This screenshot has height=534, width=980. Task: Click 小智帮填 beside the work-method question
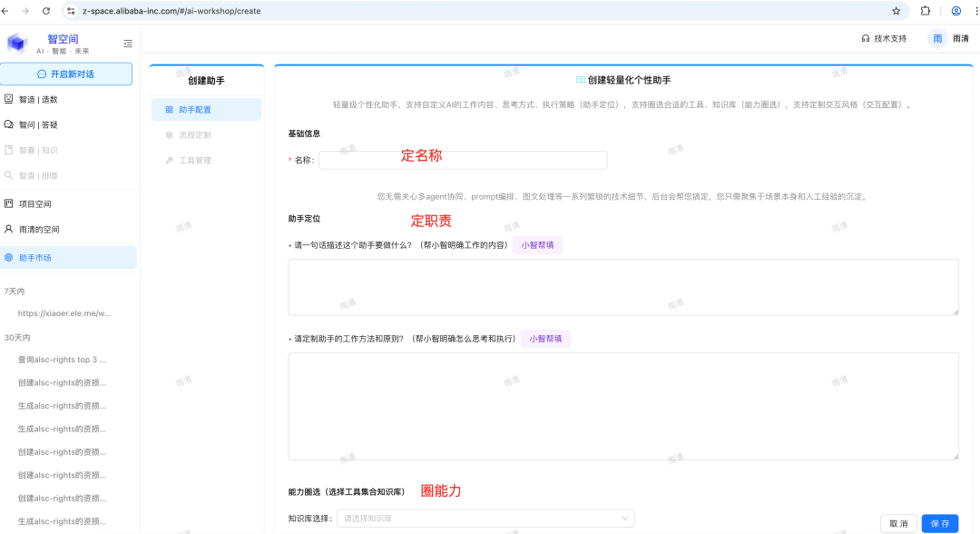545,339
